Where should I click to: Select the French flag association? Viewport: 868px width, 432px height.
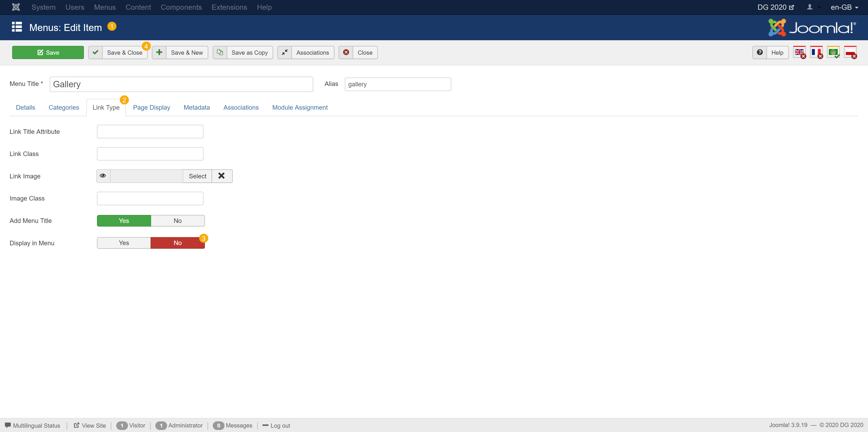point(816,53)
